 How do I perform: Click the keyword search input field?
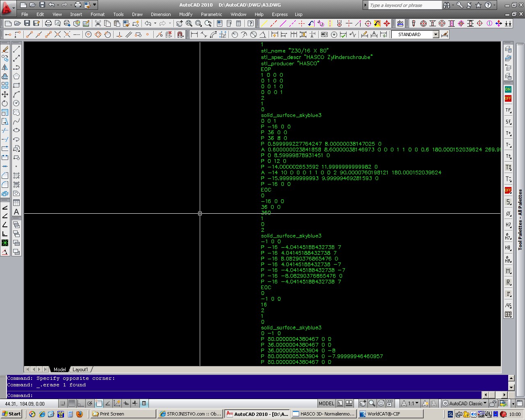click(405, 5)
